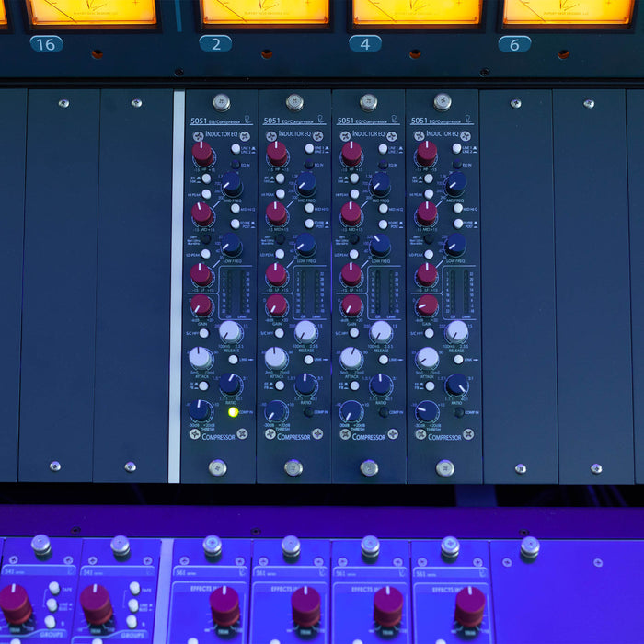The image size is (644, 644).
Task: Click the first 5051 EQ/Compressor title label
Action: click(x=220, y=121)
